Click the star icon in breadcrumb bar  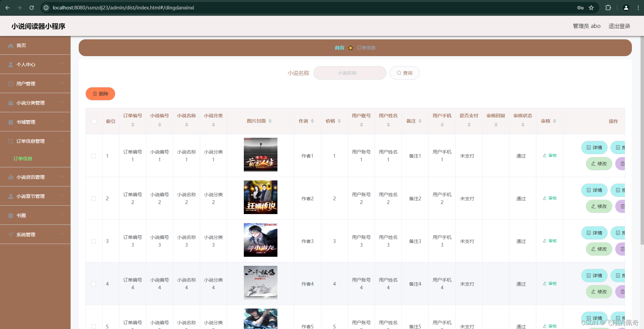click(350, 48)
